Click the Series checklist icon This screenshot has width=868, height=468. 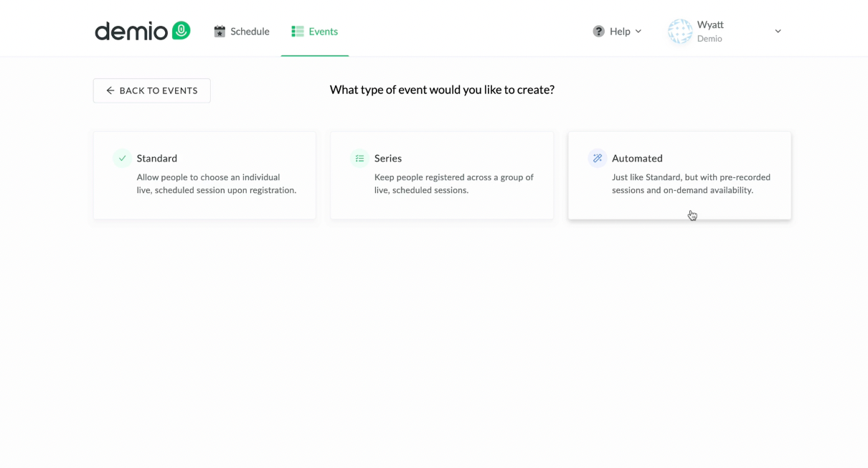pyautogui.click(x=360, y=158)
